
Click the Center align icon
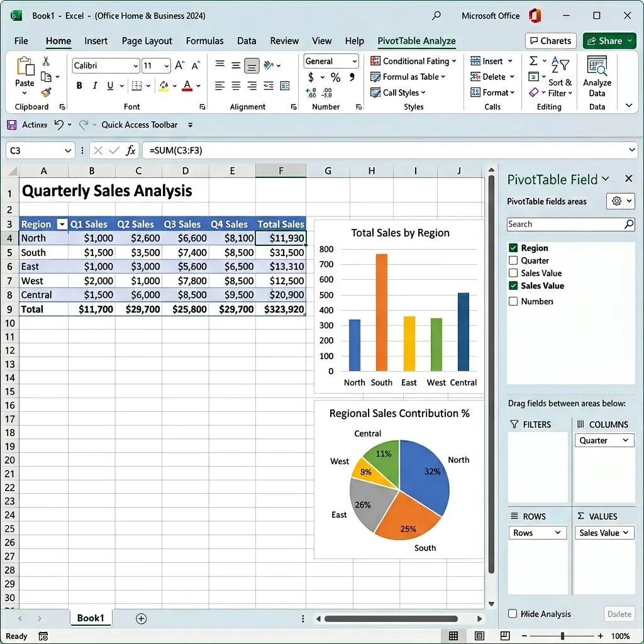(x=236, y=86)
